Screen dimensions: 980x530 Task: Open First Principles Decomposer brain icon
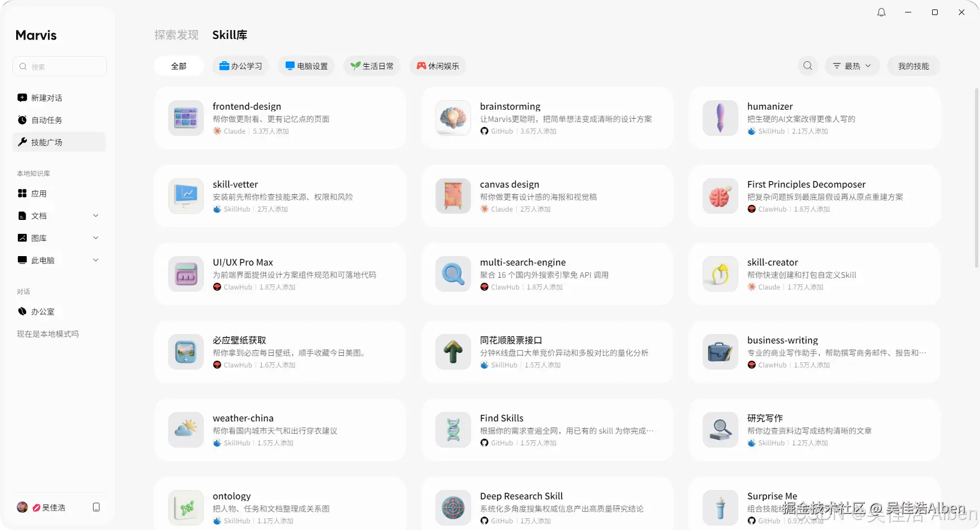tap(721, 196)
